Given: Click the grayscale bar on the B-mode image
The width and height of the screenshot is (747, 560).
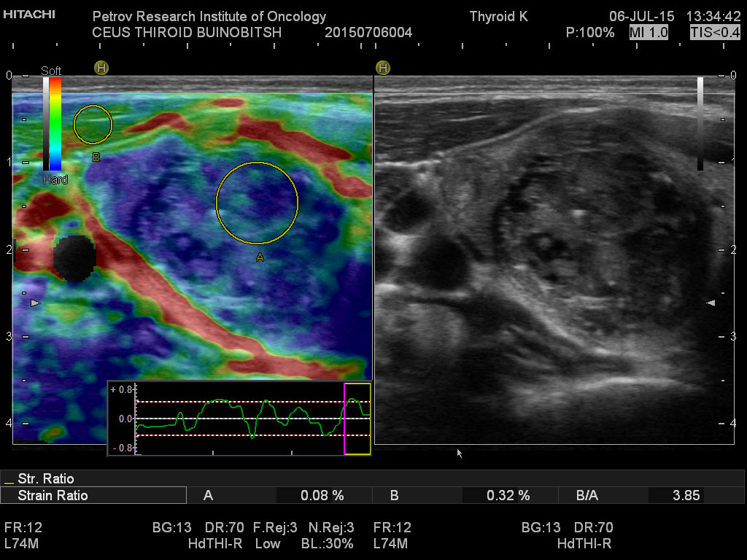Looking at the screenshot, I should [700, 124].
